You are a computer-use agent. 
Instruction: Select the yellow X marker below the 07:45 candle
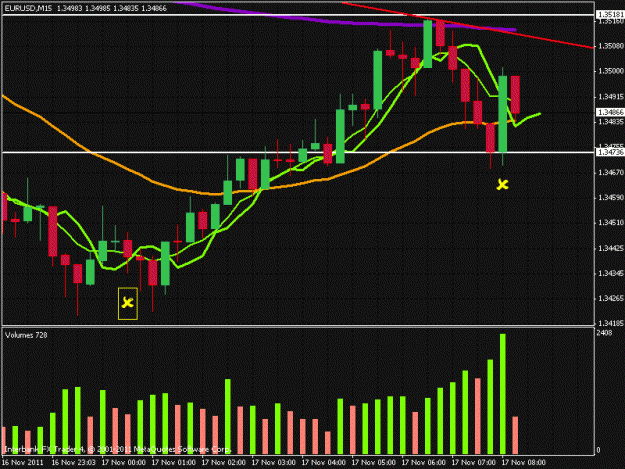(503, 184)
